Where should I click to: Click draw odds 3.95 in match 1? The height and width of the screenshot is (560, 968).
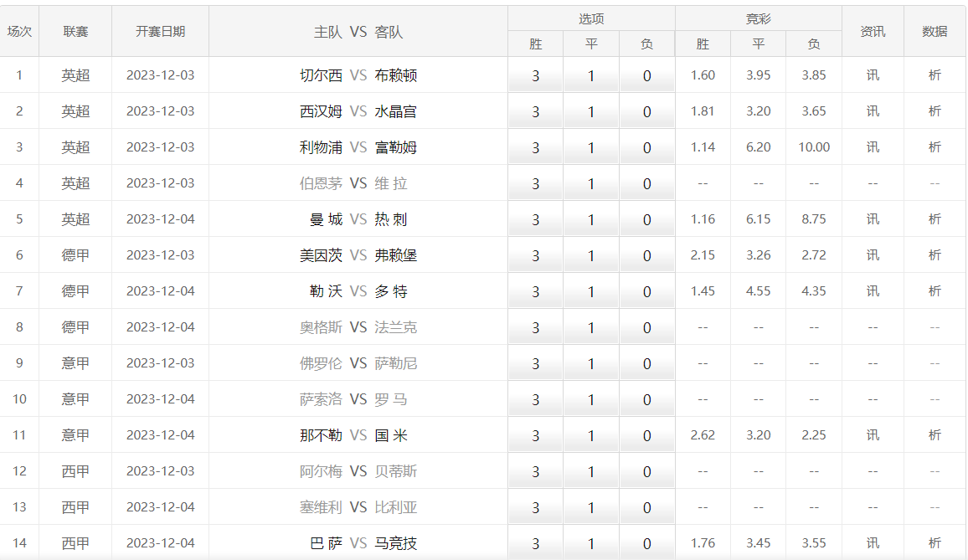click(758, 75)
